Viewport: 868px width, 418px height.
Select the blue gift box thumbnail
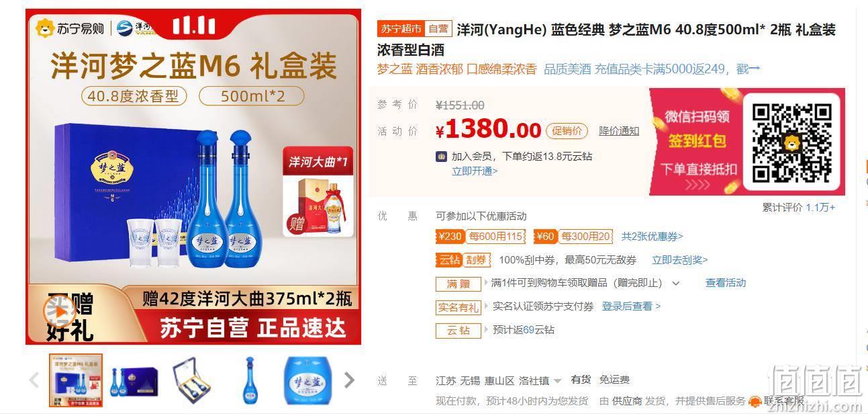(x=134, y=381)
